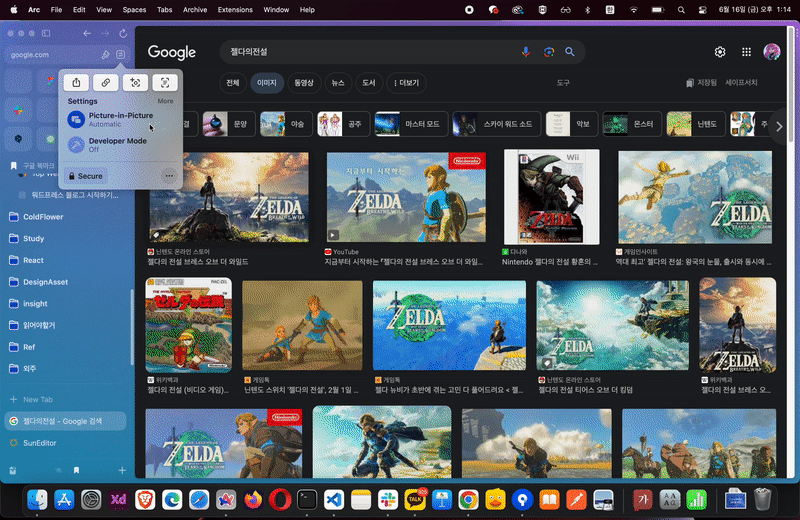800x520 pixels.
Task: Open Visual Studio Code from the Dock
Action: coord(334,500)
